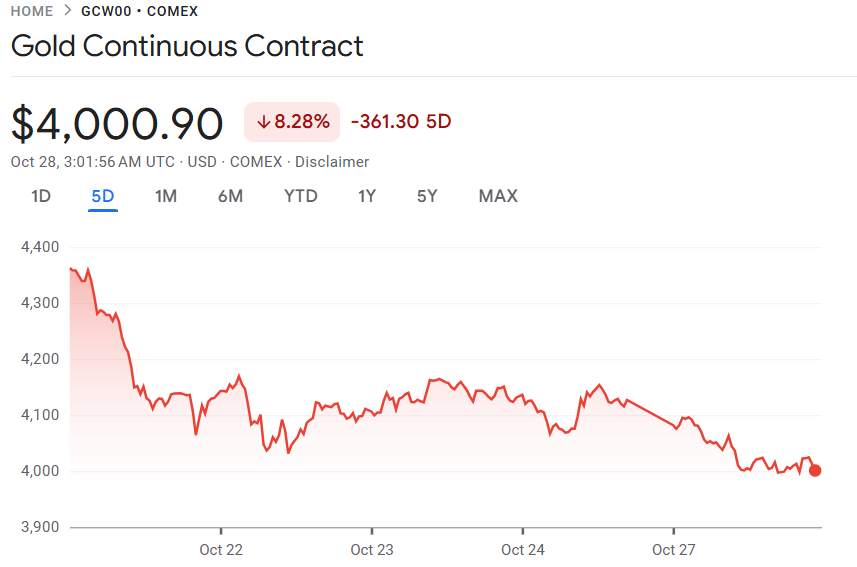Click the 4,400 price axis label

40,247
